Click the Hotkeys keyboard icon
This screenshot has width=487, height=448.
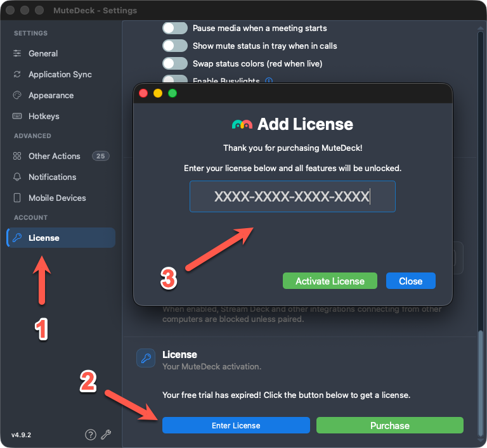pyautogui.click(x=17, y=116)
